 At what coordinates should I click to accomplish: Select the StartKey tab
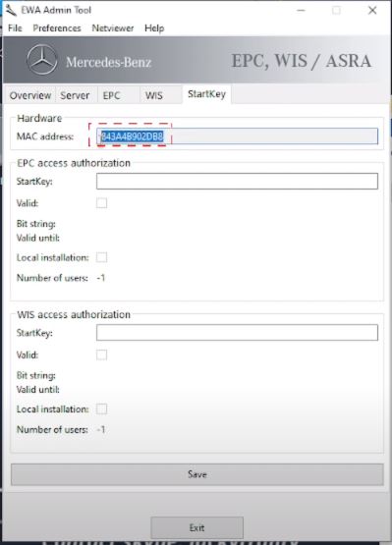[x=206, y=94]
